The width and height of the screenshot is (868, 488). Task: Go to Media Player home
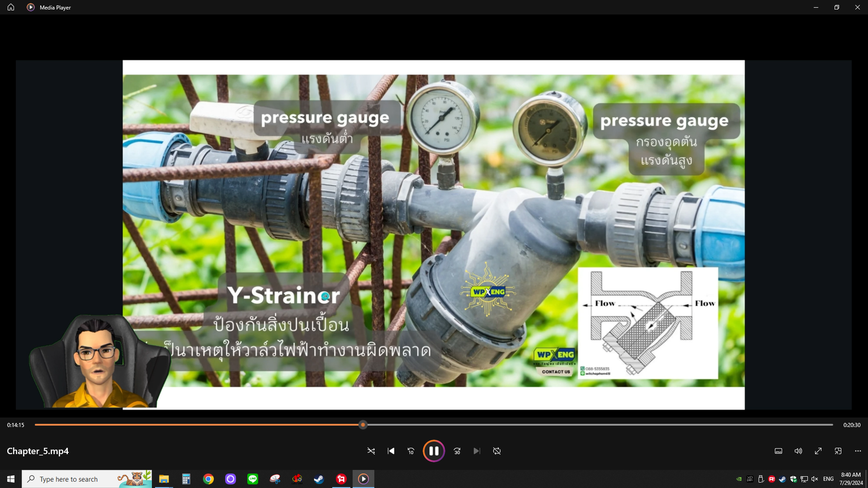11,7
